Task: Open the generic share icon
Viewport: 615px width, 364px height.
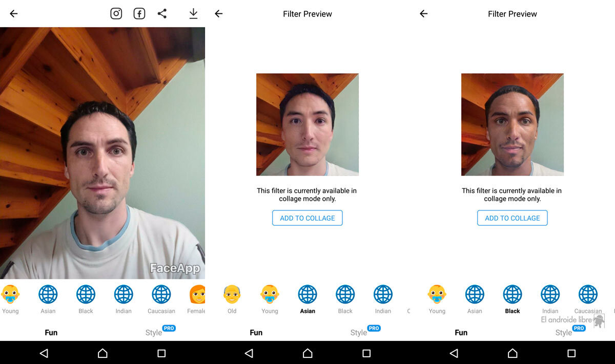Action: pos(162,14)
